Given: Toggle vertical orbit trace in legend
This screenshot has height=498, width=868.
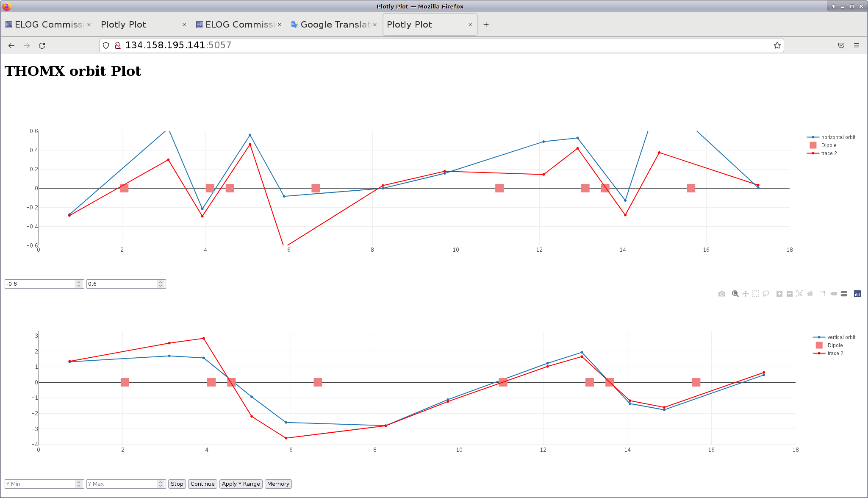Looking at the screenshot, I should click(x=841, y=337).
